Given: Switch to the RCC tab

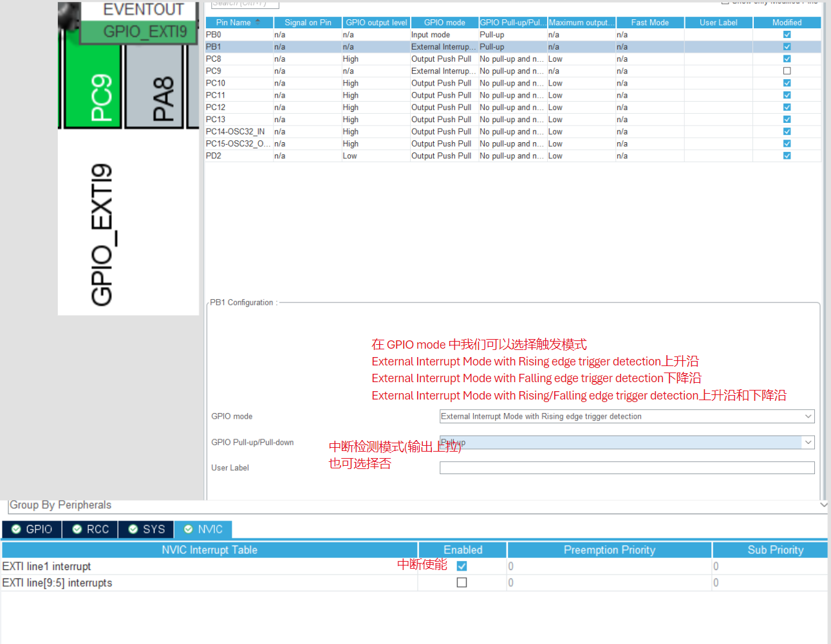Looking at the screenshot, I should pos(91,529).
